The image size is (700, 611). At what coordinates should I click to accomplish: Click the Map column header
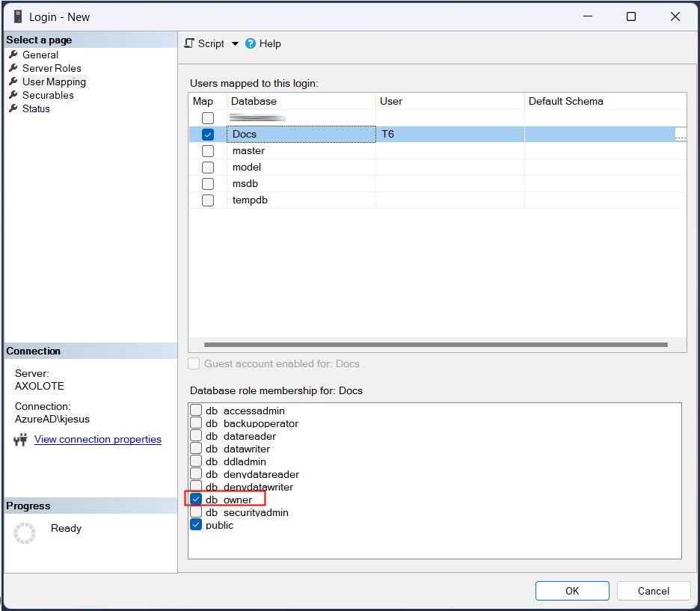click(208, 101)
